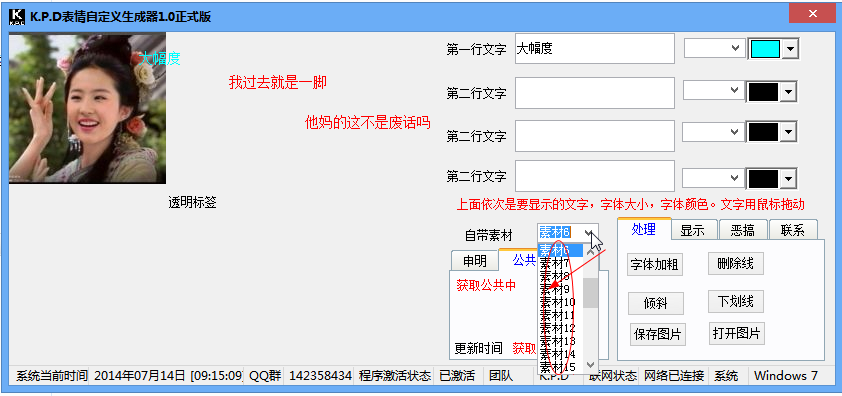Image resolution: width=842 pixels, height=396 pixels.
Task: Choose 素材11 in the material list
Action: click(561, 315)
